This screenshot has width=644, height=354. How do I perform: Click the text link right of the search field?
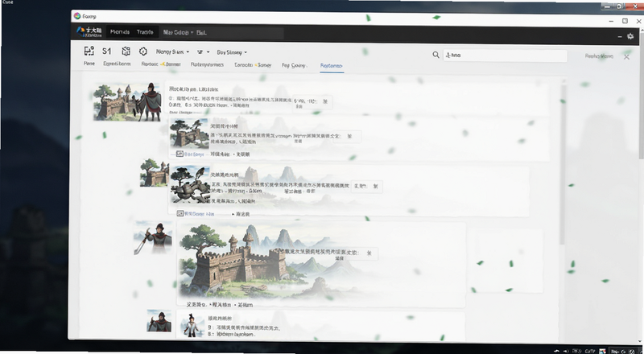[599, 56]
